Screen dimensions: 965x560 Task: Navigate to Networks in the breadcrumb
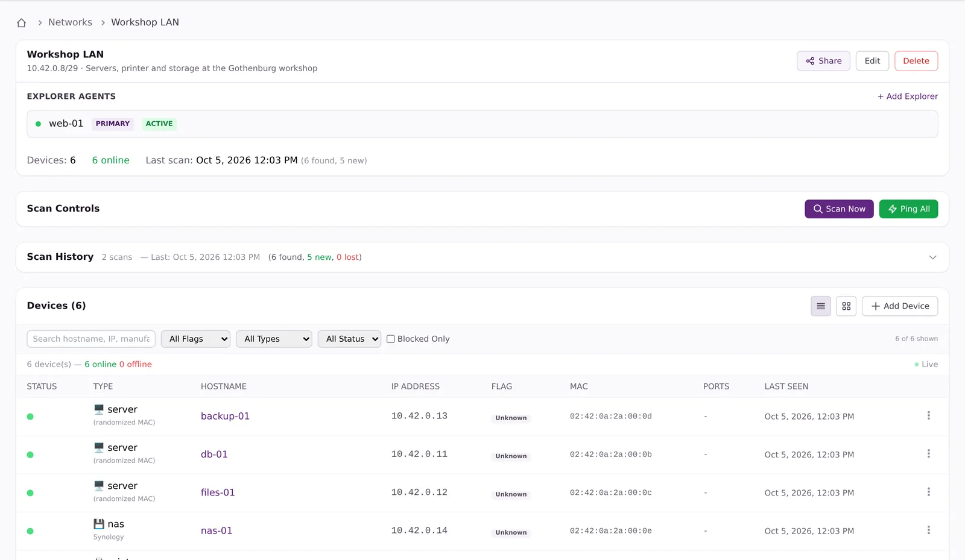point(70,22)
